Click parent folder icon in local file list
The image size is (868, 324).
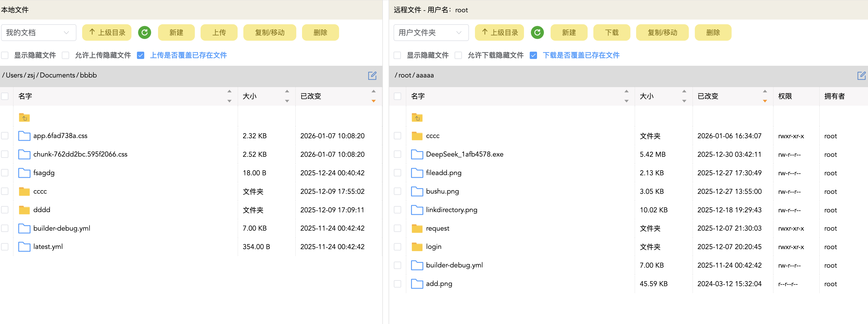pos(24,118)
